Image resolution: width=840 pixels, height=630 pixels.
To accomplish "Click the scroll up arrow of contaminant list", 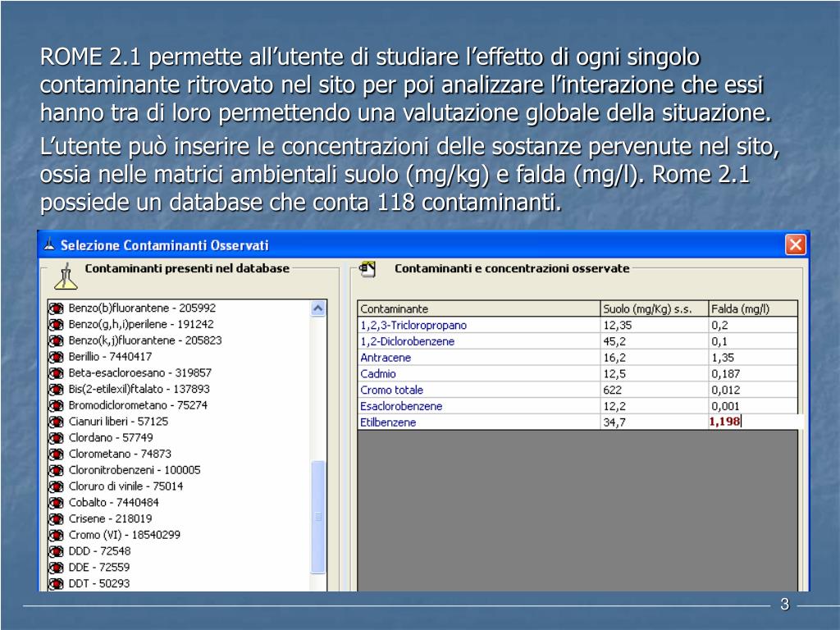I will 317,308.
